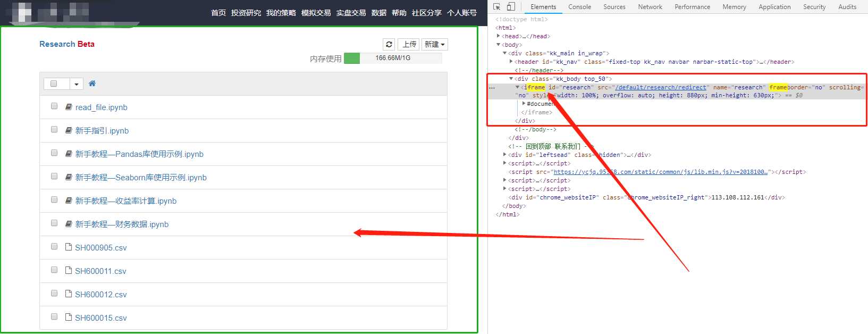Select the DevTools element inspector icon
Image resolution: width=868 pixels, height=334 pixels.
click(496, 7)
